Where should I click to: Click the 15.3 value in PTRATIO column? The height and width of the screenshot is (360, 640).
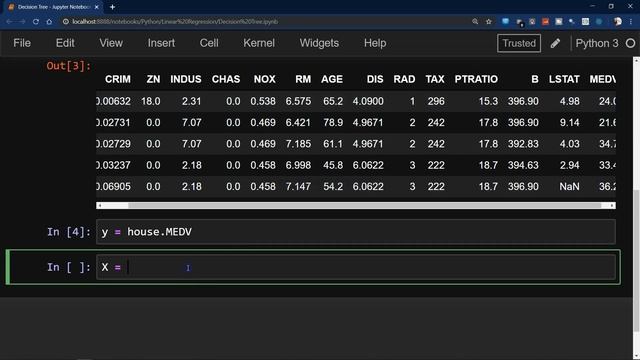pos(488,101)
